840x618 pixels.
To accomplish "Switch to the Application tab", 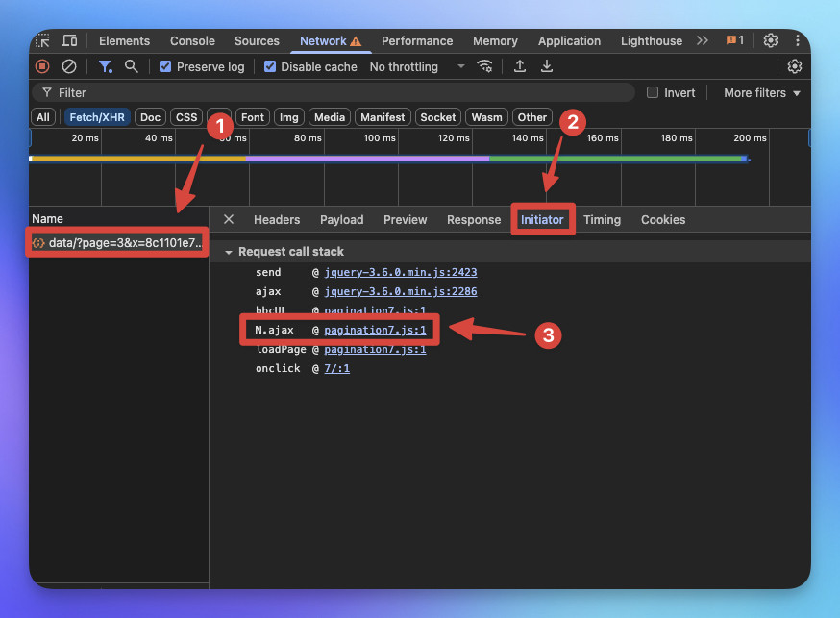I will click(569, 40).
